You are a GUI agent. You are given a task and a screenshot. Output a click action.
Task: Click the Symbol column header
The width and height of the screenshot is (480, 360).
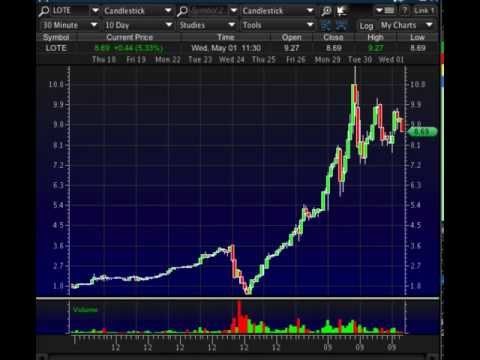point(56,37)
